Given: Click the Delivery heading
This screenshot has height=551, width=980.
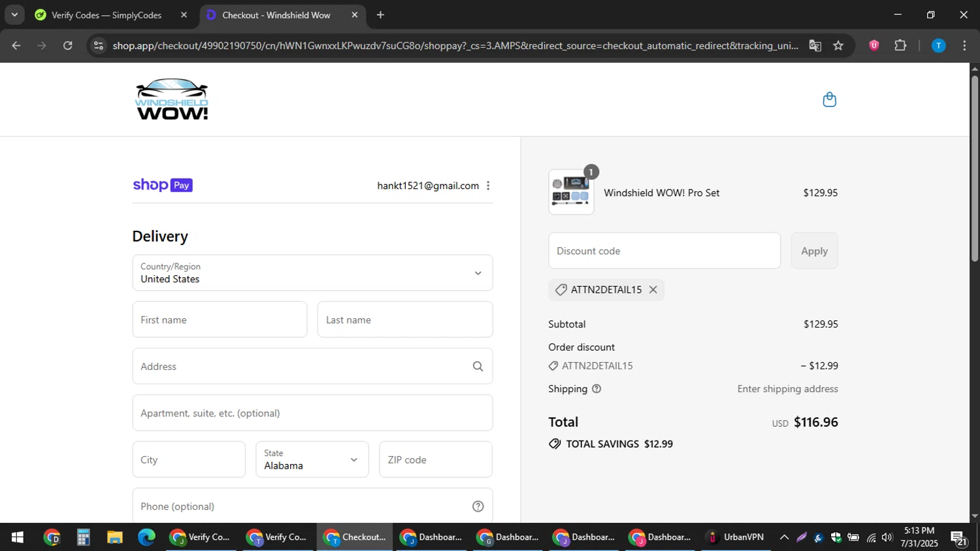Looking at the screenshot, I should [160, 237].
